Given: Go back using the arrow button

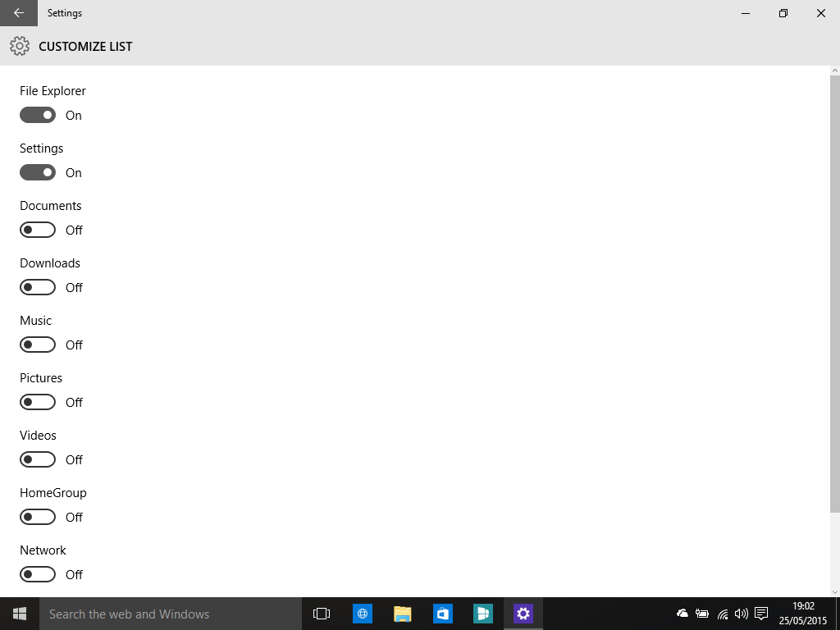Looking at the screenshot, I should [19, 13].
